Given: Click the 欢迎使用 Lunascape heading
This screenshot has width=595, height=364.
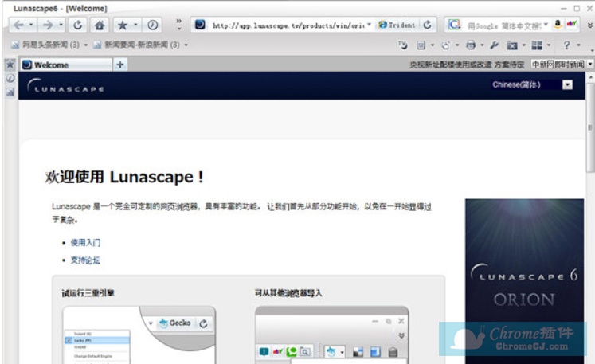Looking at the screenshot, I should click(x=124, y=178).
